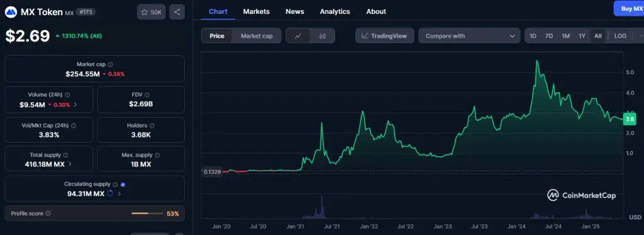The width and height of the screenshot is (644, 235).
Task: Click the 0.1326 starting price label
Action: (212, 172)
